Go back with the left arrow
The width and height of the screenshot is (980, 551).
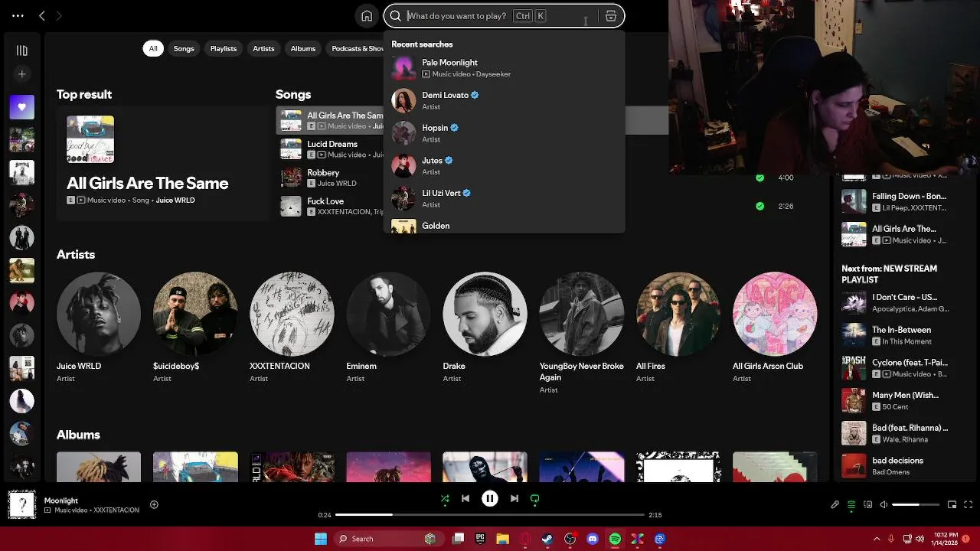pyautogui.click(x=42, y=15)
